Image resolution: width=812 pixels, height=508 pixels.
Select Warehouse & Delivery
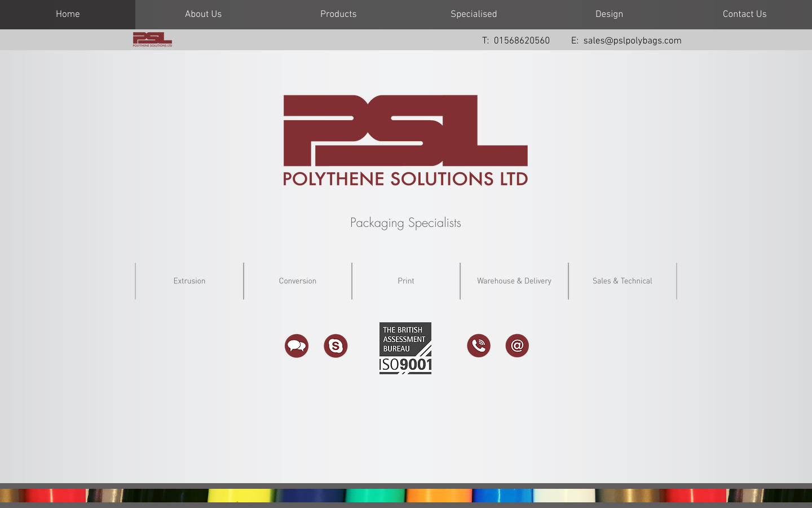514,281
